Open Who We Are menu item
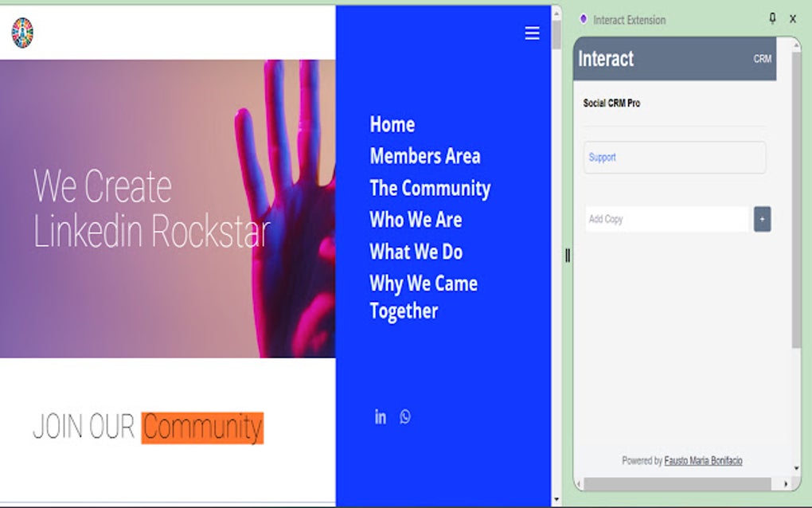The height and width of the screenshot is (508, 812). [416, 220]
